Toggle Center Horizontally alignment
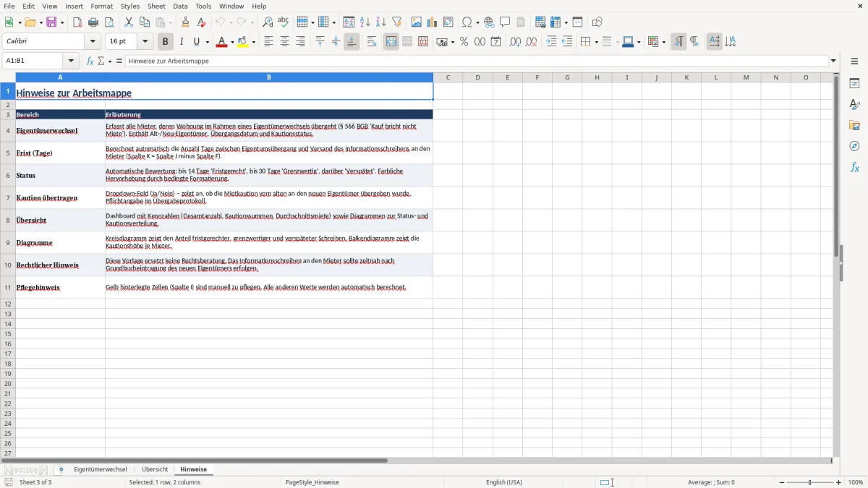Image resolution: width=868 pixels, height=488 pixels. (x=284, y=42)
